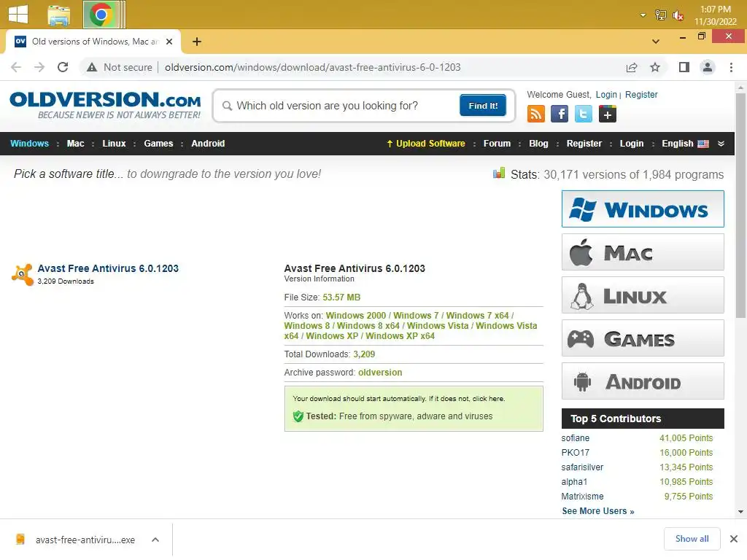Select Android in the navigation bar

point(208,144)
